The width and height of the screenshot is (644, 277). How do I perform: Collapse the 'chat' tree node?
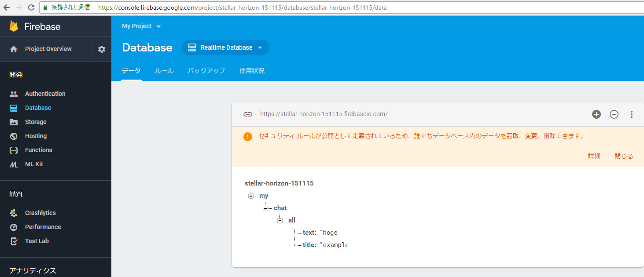pos(265,208)
